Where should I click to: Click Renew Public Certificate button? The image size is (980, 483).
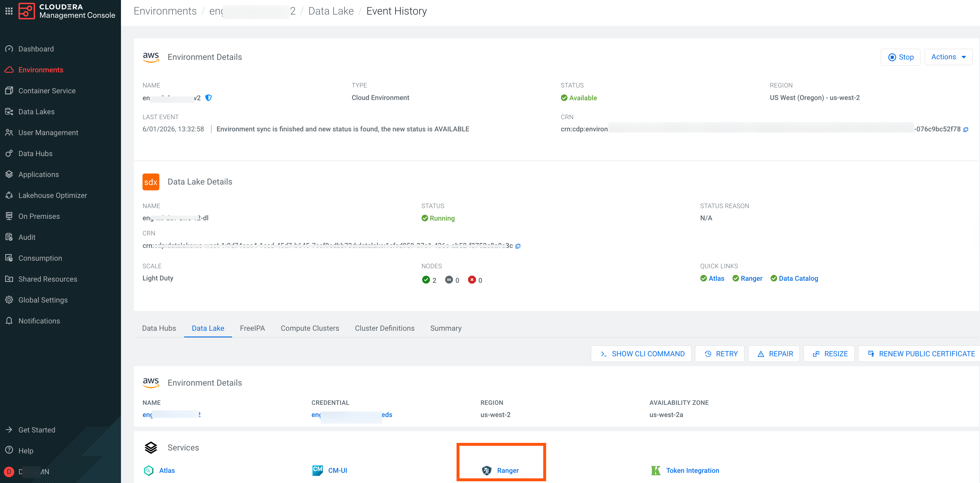click(x=921, y=354)
